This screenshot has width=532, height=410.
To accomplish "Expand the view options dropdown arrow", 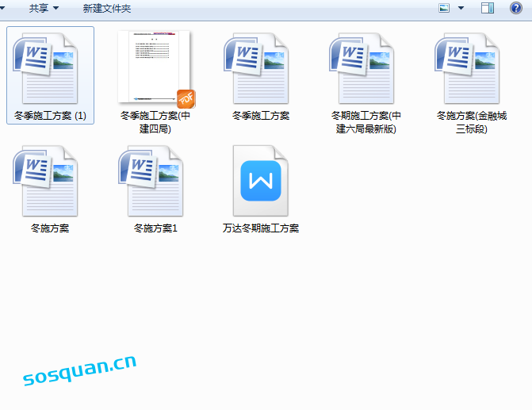I will [x=461, y=8].
